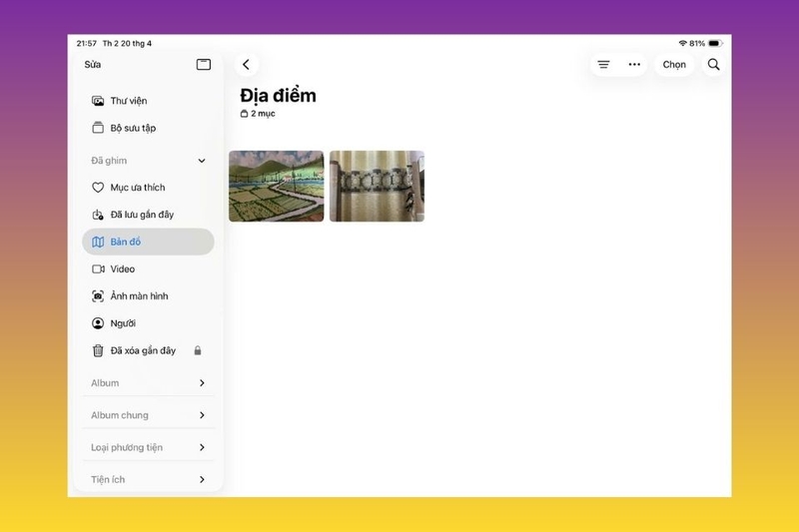This screenshot has width=799, height=532.
Task: Click the Video camera icon
Action: coord(98,268)
